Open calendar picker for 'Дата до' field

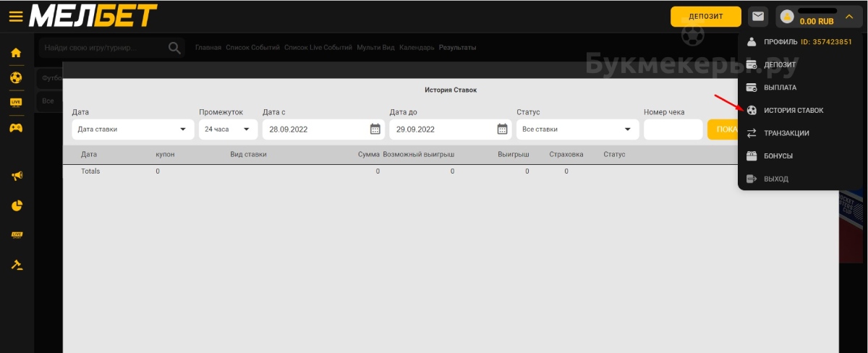(x=502, y=129)
